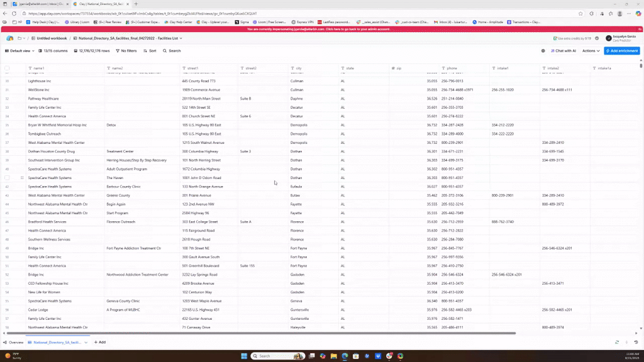Click the Add enrichment button
This screenshot has height=362, width=644.
pos(621,51)
